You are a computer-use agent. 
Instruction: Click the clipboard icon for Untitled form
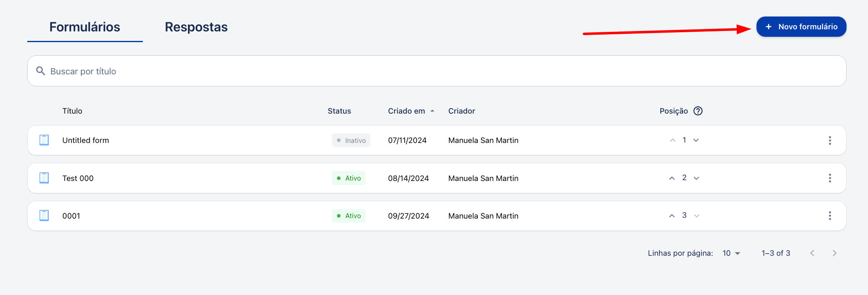point(44,140)
